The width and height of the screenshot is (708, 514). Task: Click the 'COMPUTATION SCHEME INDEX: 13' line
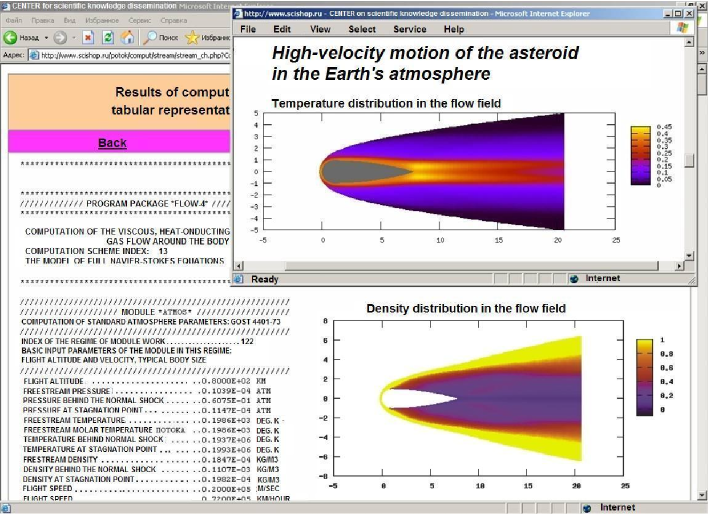coord(96,251)
